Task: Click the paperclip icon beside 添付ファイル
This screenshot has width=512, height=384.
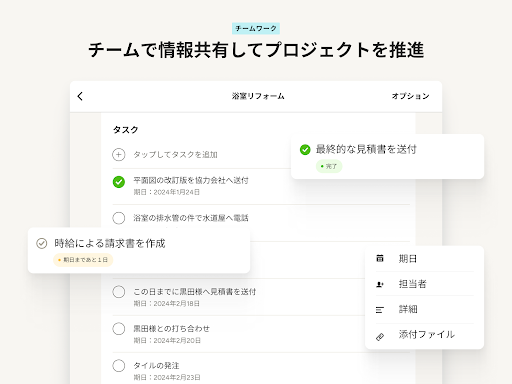Action: pyautogui.click(x=380, y=337)
